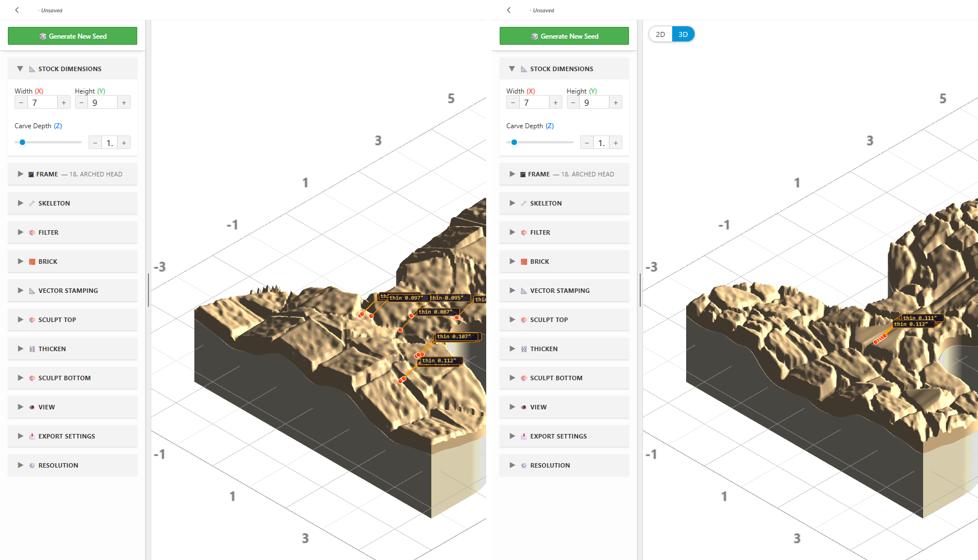Click the right pane's Stock Dimensions ruler icon

click(524, 69)
